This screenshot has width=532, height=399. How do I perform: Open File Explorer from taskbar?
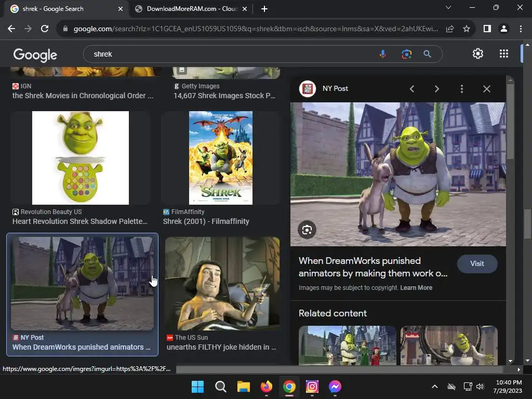coord(243,387)
